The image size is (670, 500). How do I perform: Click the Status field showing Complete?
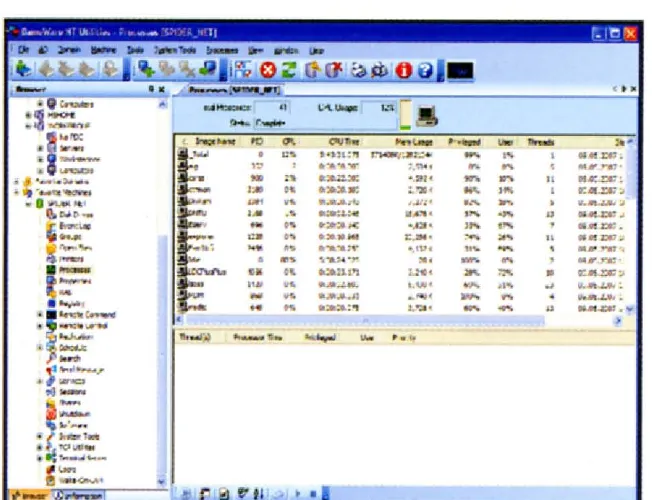click(x=325, y=123)
